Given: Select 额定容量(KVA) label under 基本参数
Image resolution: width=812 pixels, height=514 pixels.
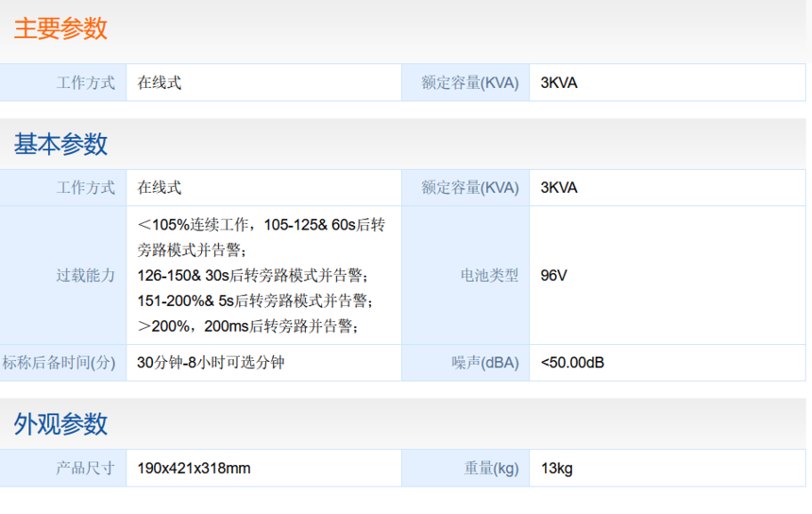Looking at the screenshot, I should point(470,187).
